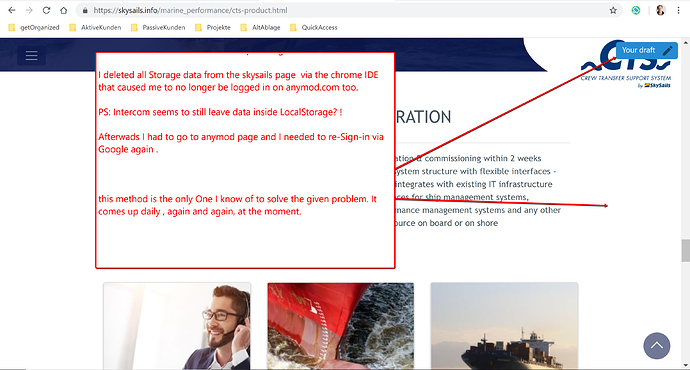Click the pencil icon on Your draft
This screenshot has width=690, height=370.
click(x=668, y=50)
